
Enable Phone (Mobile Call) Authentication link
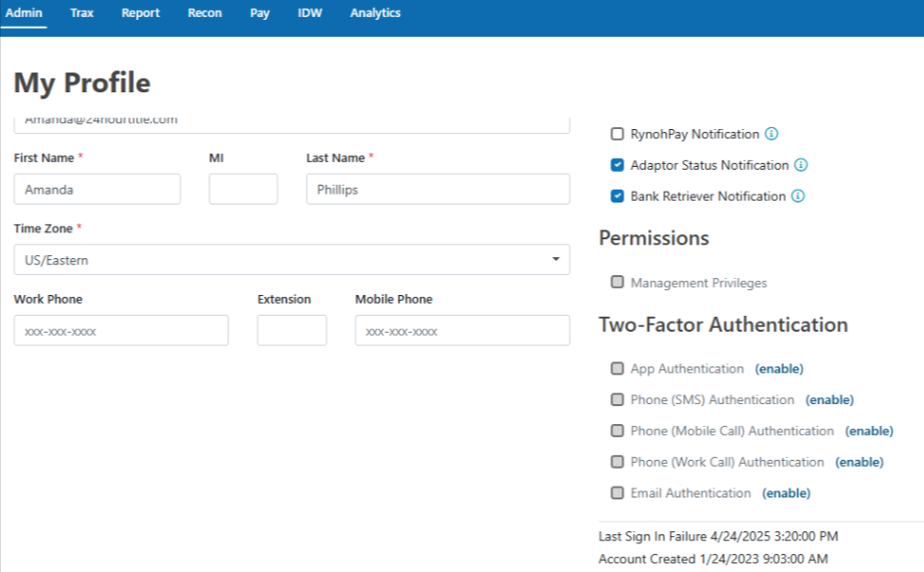click(868, 431)
